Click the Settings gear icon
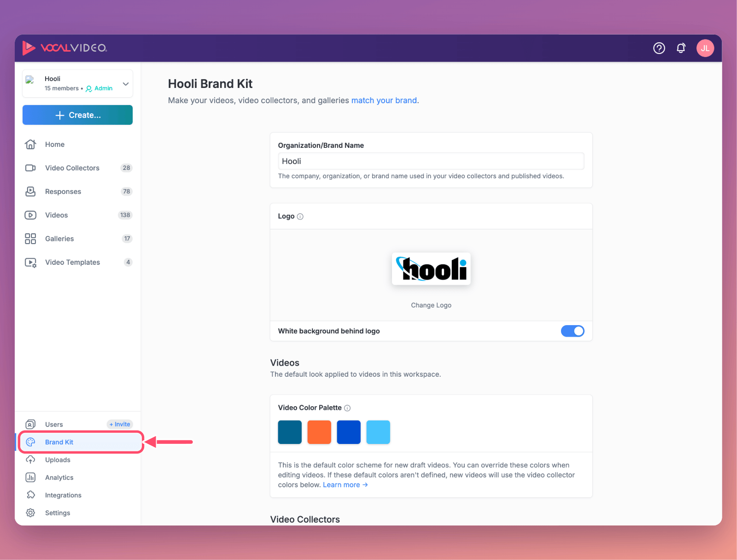This screenshot has width=737, height=560. [30, 513]
